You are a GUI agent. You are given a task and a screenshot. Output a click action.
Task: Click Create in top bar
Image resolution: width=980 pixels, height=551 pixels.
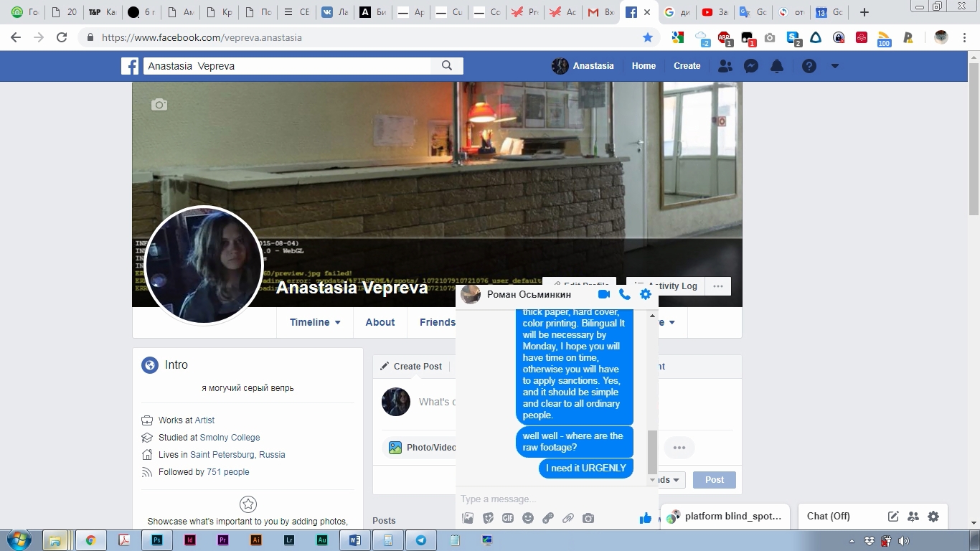[x=687, y=66]
